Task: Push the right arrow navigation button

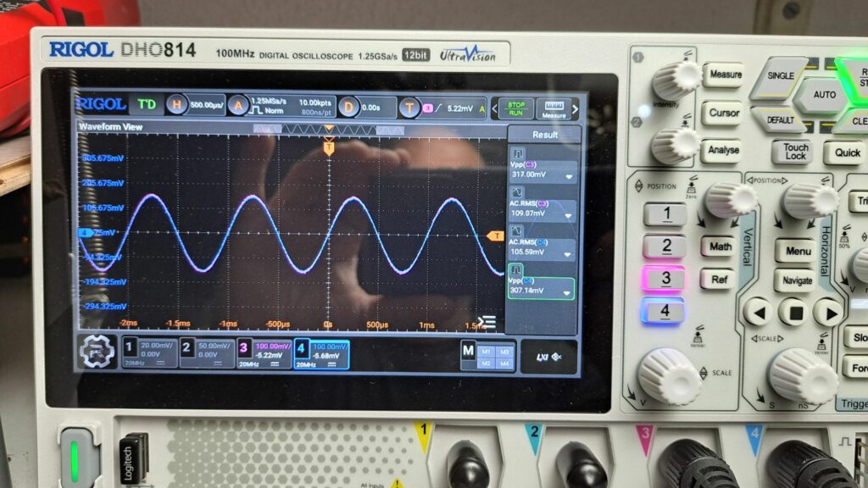Action: 831,313
